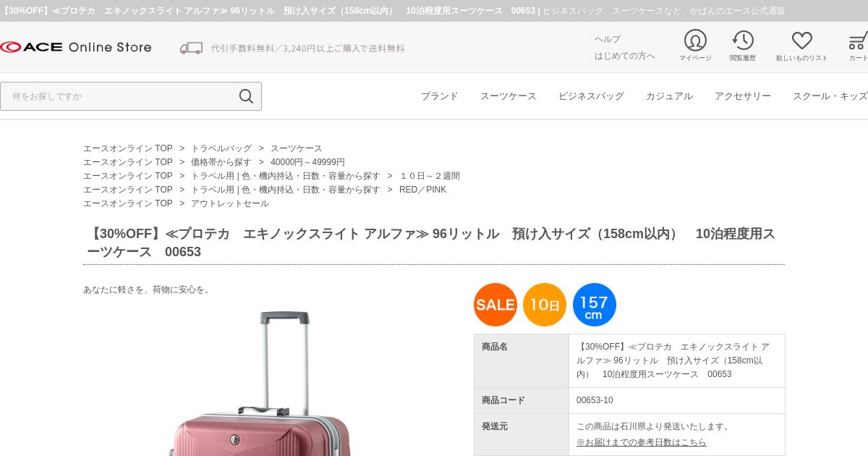The width and height of the screenshot is (868, 456).
Task: Click the blue 157cm size badge
Action: pyautogui.click(x=595, y=305)
